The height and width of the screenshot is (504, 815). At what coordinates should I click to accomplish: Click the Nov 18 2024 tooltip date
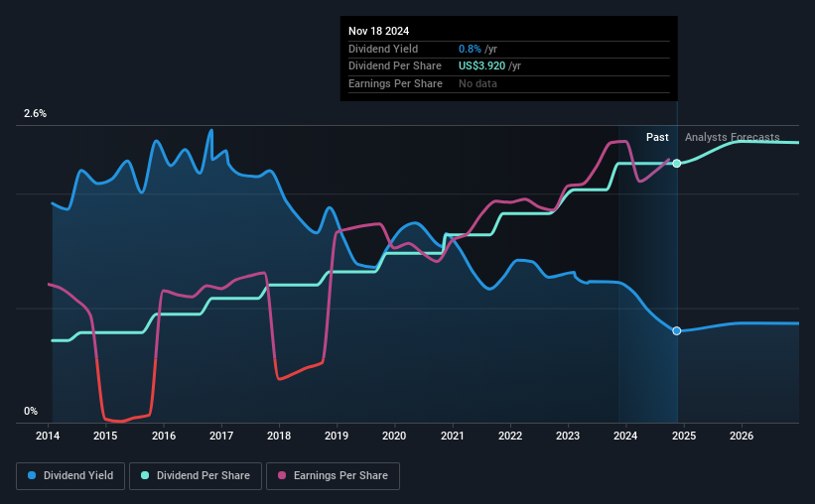[379, 31]
